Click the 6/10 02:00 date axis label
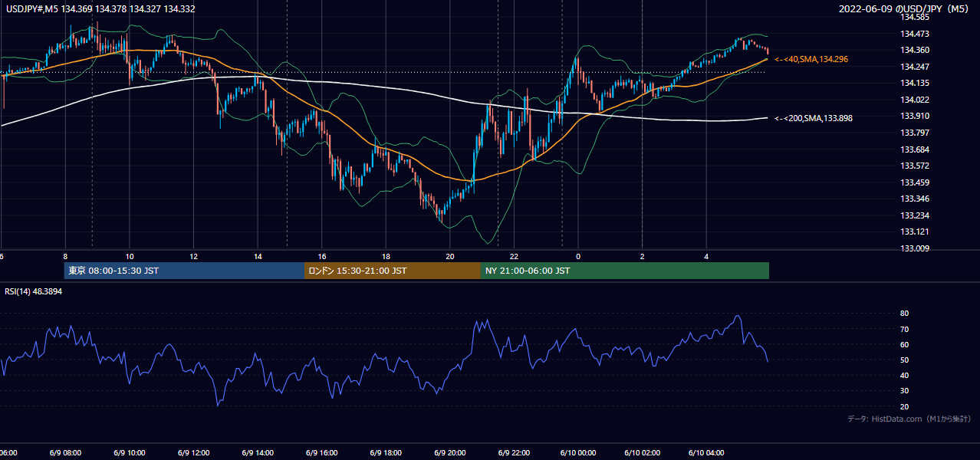This screenshot has height=460, width=980. (x=642, y=452)
